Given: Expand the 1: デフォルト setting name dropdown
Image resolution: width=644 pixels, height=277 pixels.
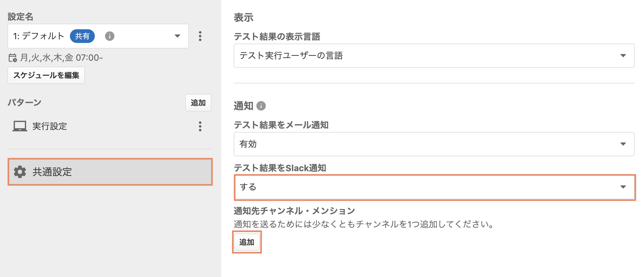Looking at the screenshot, I should coord(98,36).
